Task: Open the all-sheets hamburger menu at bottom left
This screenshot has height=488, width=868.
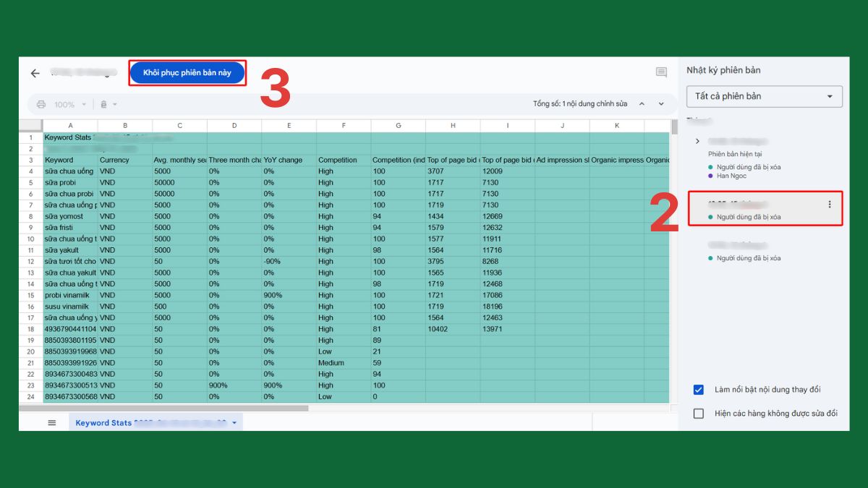Action: click(51, 423)
